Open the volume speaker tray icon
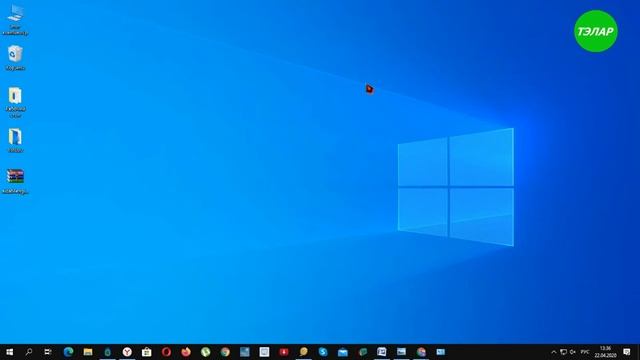The image size is (640, 360). (x=573, y=352)
